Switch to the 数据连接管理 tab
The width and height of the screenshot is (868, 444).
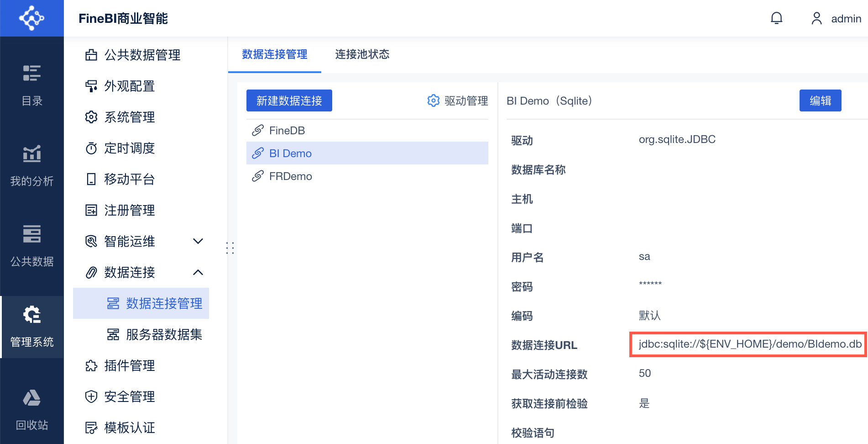(275, 54)
